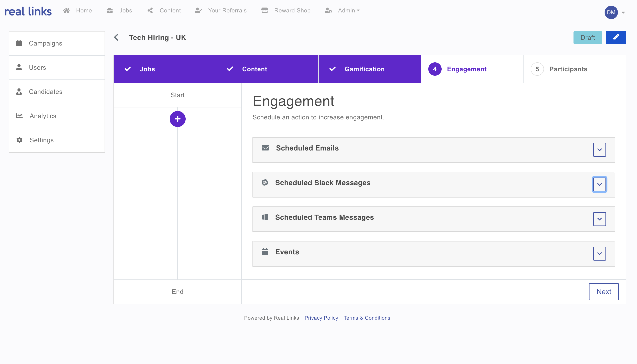Click the Slack icon beside Scheduled Slack Messages
637x364 pixels.
[x=265, y=182]
